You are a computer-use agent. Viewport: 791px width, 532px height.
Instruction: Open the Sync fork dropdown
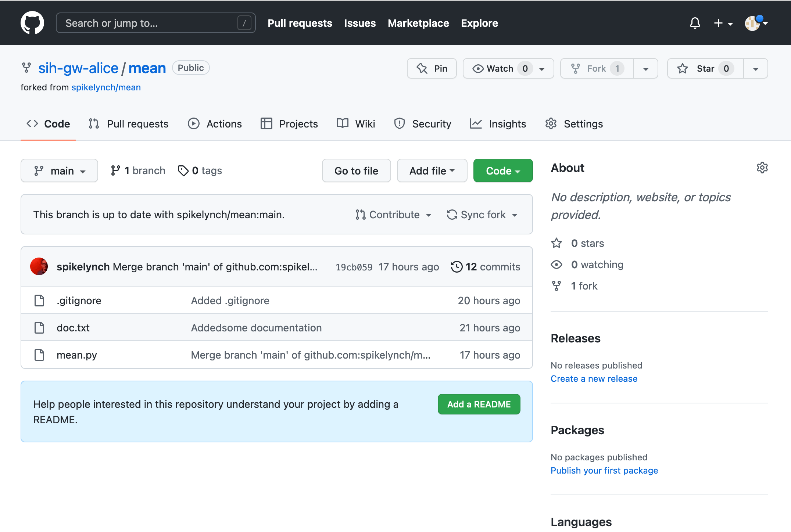tap(482, 215)
